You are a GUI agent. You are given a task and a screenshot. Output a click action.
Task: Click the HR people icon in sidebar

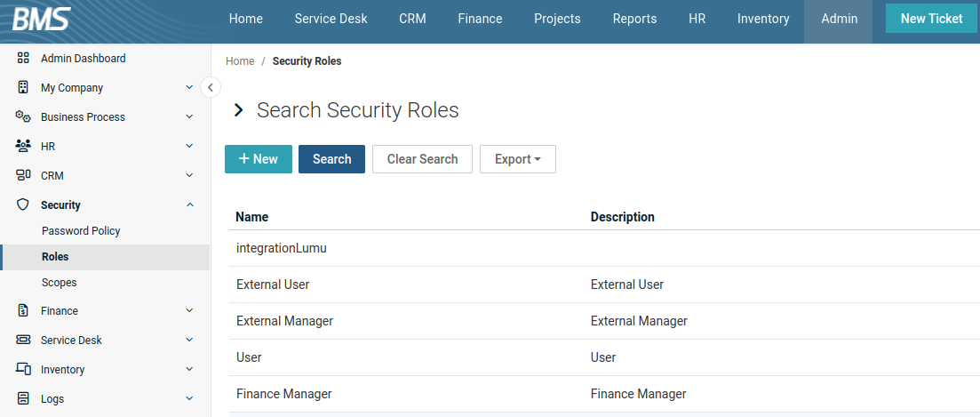(24, 147)
